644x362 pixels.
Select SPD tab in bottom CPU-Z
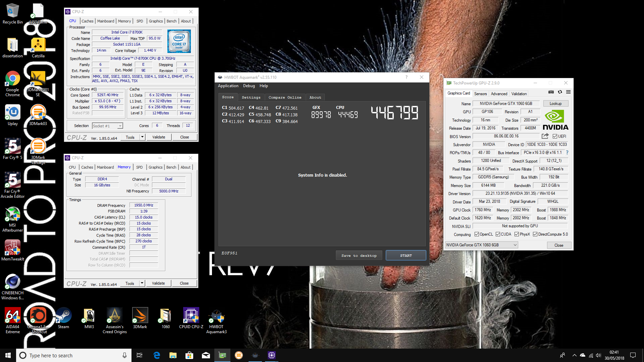click(140, 167)
